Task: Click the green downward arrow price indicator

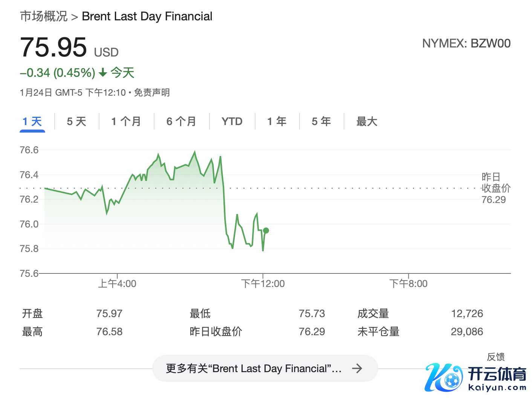Action: (102, 73)
